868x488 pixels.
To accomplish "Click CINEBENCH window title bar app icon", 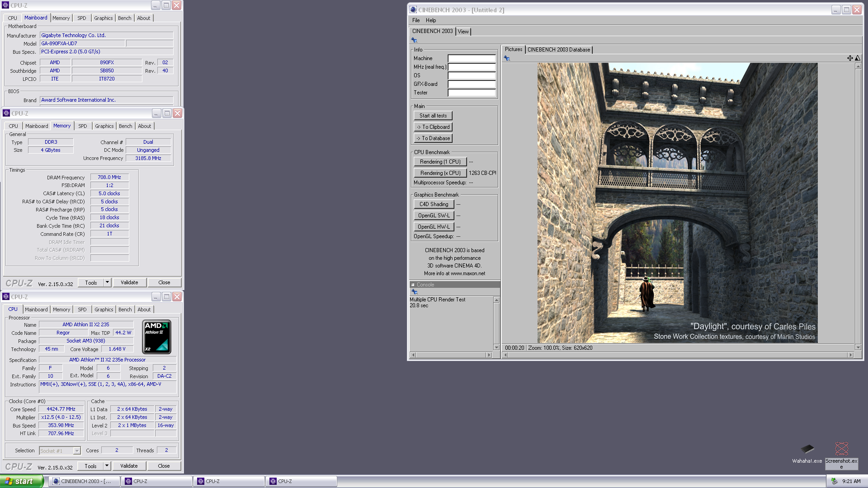I will pyautogui.click(x=413, y=10).
